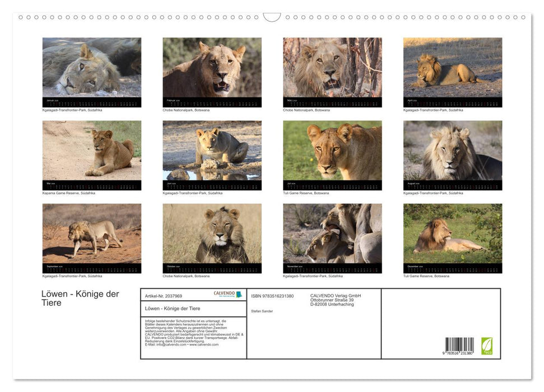The image size is (544, 392).
Task: Click the calendar hanger hook at top center
Action: (x=272, y=17)
